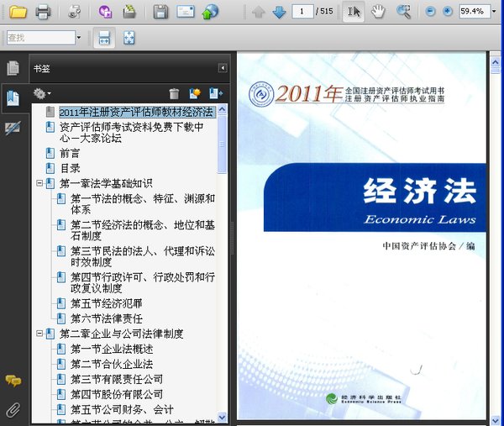
Task: Open bookmark 第三节民法的法人、代理和诉讼时效制度
Action: pos(143,256)
